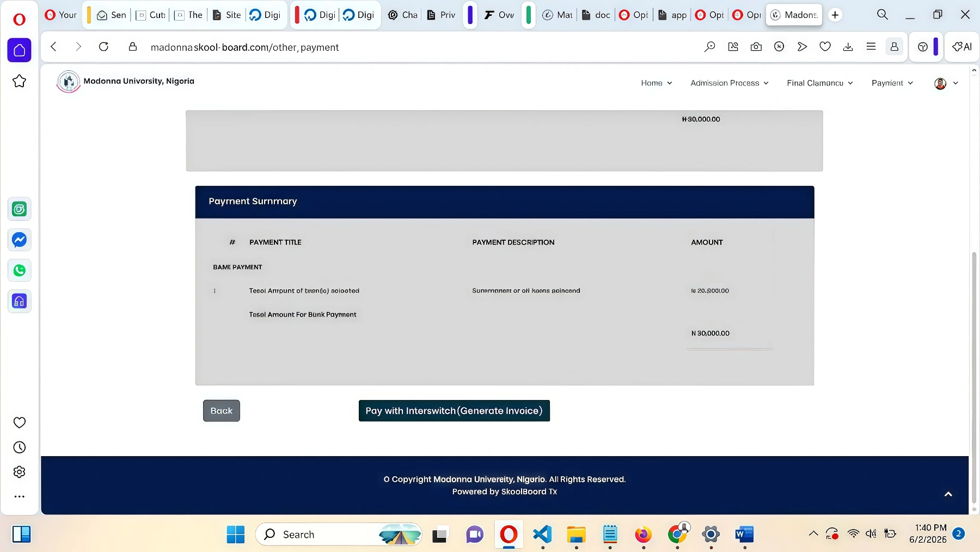Switch to 'Priv' tab

coord(442,15)
